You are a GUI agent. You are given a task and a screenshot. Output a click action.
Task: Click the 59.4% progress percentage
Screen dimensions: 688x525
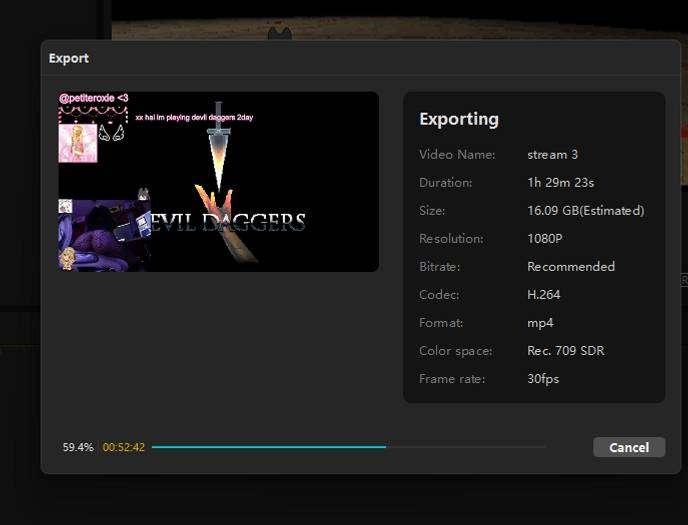click(78, 447)
